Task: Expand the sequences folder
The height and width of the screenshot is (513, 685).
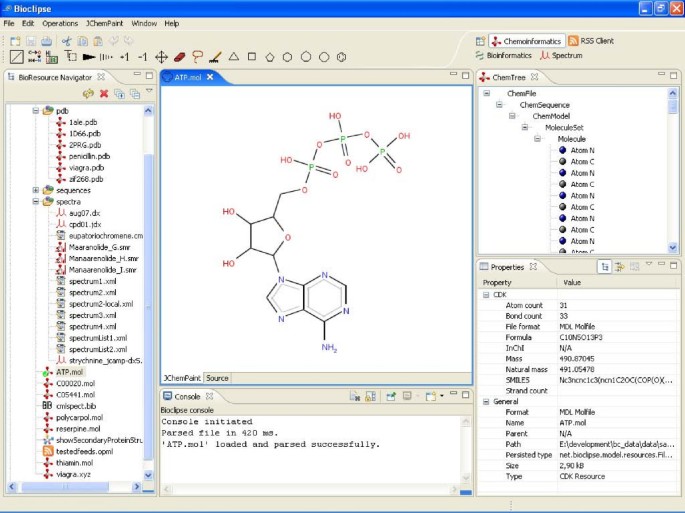Action: [x=35, y=190]
